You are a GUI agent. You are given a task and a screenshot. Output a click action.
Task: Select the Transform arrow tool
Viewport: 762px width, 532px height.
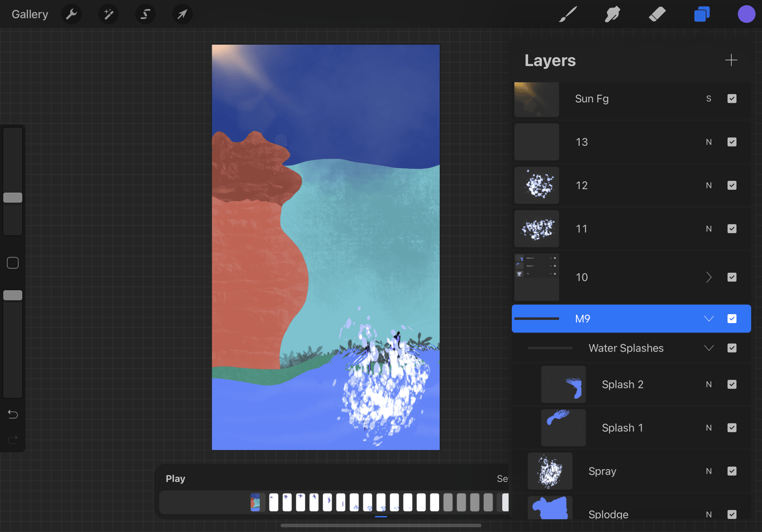[x=183, y=14]
